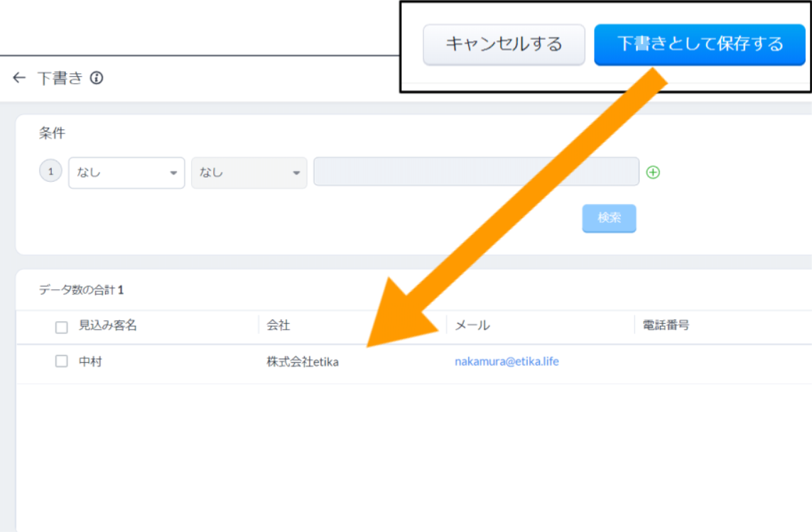Screen dimensions: 812x532
Task: Click the condition number 1 badge
Action: click(50, 171)
